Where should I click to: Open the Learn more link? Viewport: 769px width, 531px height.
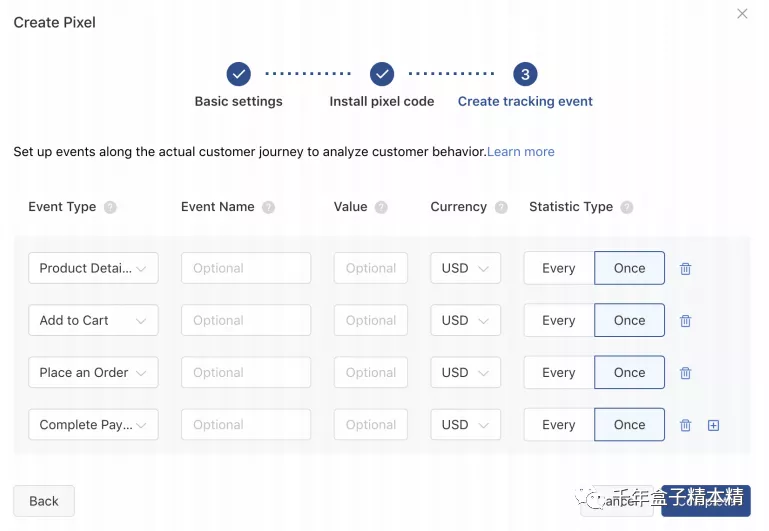click(520, 152)
